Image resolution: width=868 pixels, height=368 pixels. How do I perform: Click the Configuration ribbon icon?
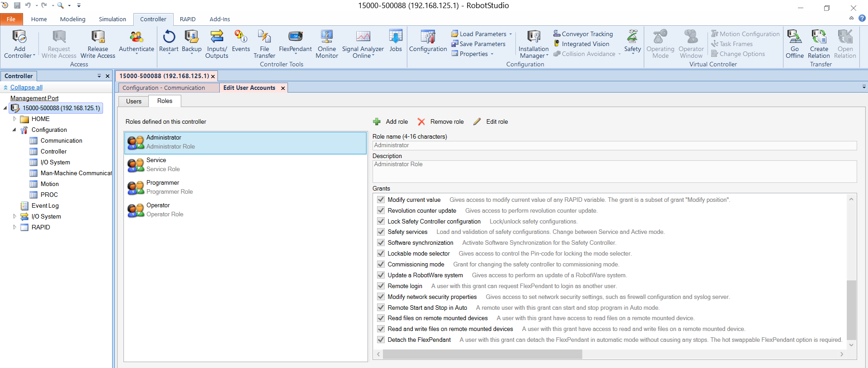(x=428, y=36)
